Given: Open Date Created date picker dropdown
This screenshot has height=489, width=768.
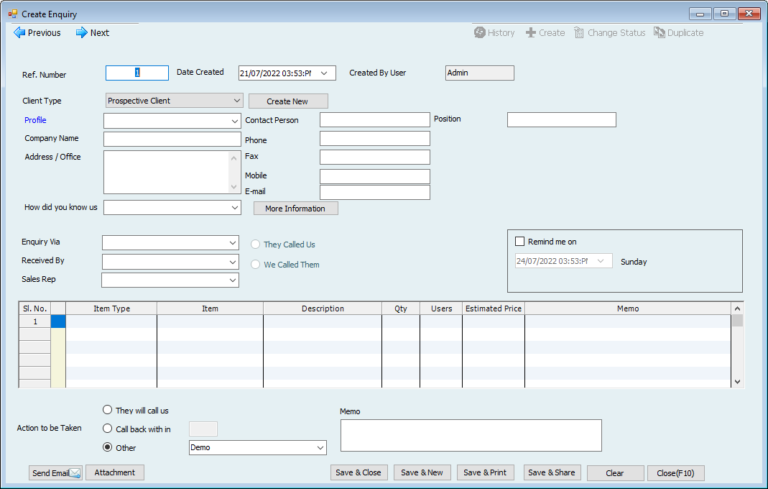Looking at the screenshot, I should pyautogui.click(x=324, y=73).
